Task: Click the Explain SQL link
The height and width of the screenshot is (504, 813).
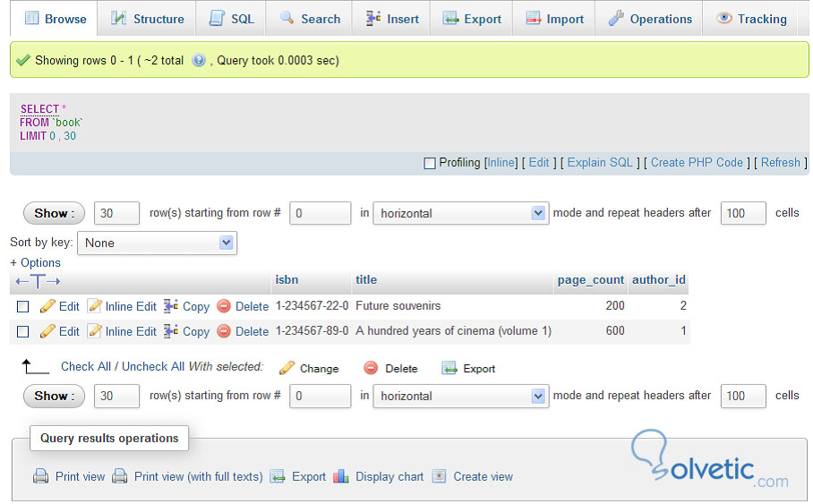Action: [x=600, y=163]
